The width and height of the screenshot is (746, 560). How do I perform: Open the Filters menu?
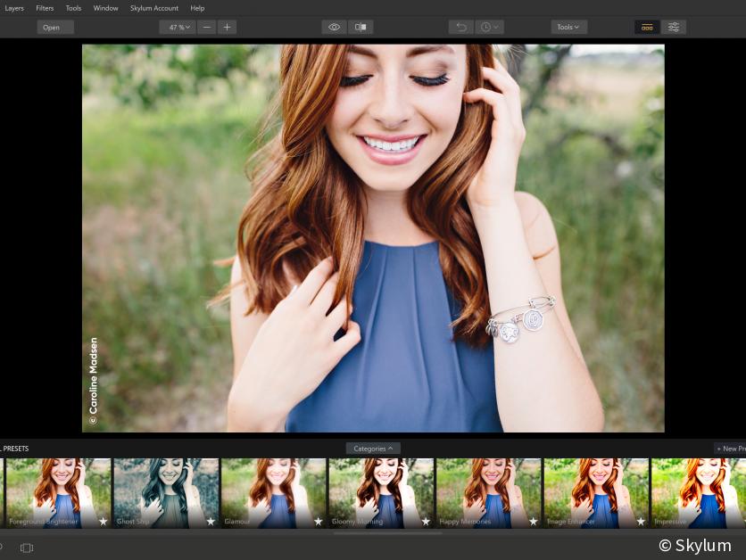pyautogui.click(x=45, y=8)
